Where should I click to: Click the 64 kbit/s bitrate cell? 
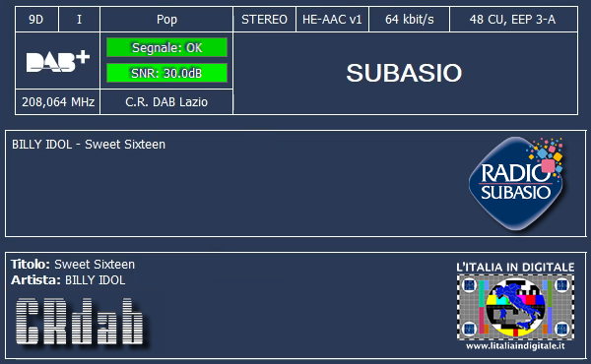410,20
